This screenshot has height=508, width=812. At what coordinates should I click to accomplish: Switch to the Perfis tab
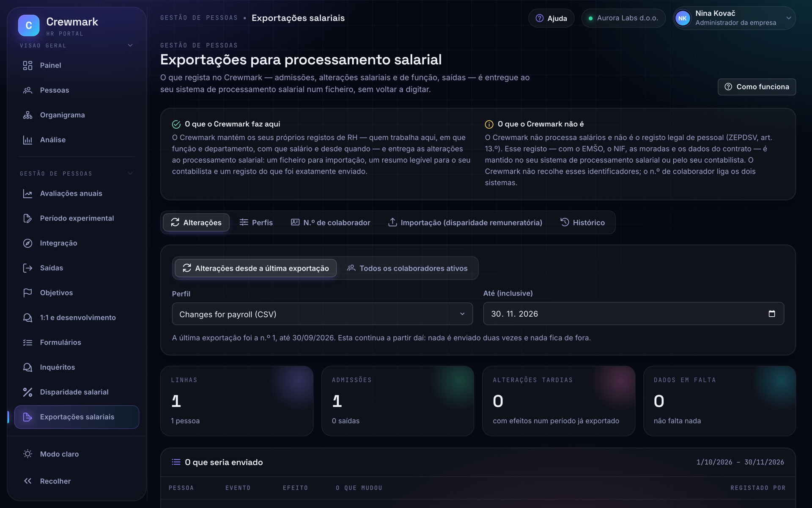pyautogui.click(x=256, y=223)
